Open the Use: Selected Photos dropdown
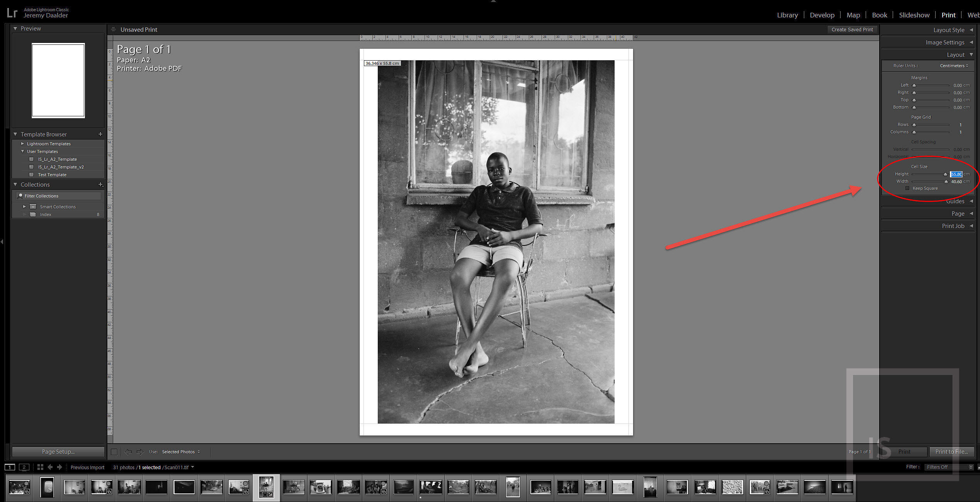This screenshot has height=502, width=980. coord(180,451)
